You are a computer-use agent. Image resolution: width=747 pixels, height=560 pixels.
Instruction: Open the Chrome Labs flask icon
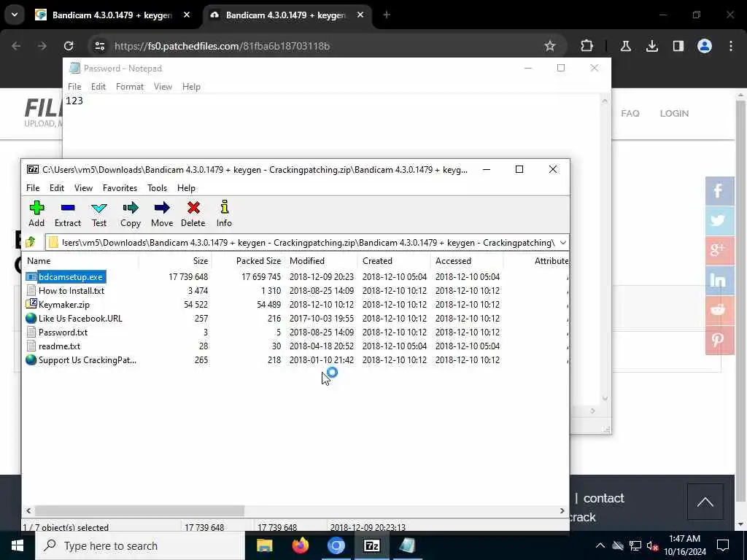(625, 46)
